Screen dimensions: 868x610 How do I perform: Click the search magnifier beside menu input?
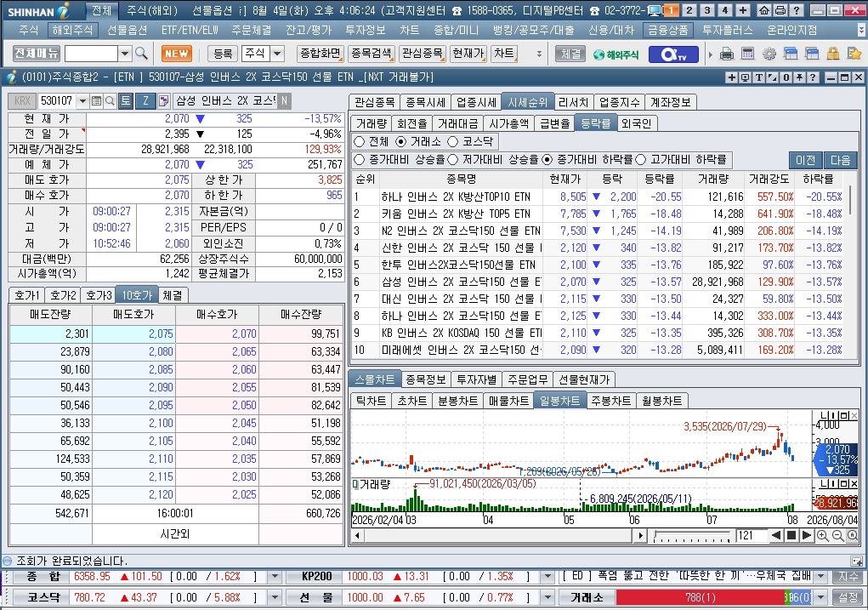pos(141,54)
